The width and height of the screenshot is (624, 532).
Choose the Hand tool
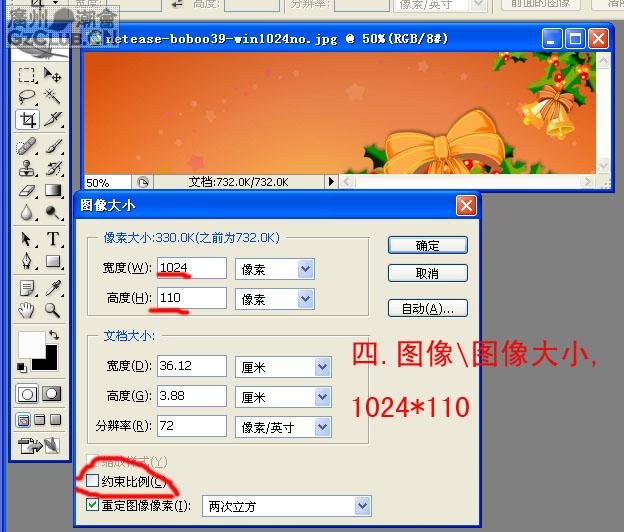pos(28,311)
